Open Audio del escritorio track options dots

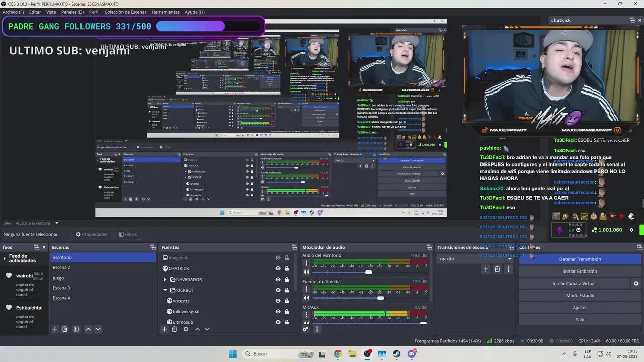(306, 263)
